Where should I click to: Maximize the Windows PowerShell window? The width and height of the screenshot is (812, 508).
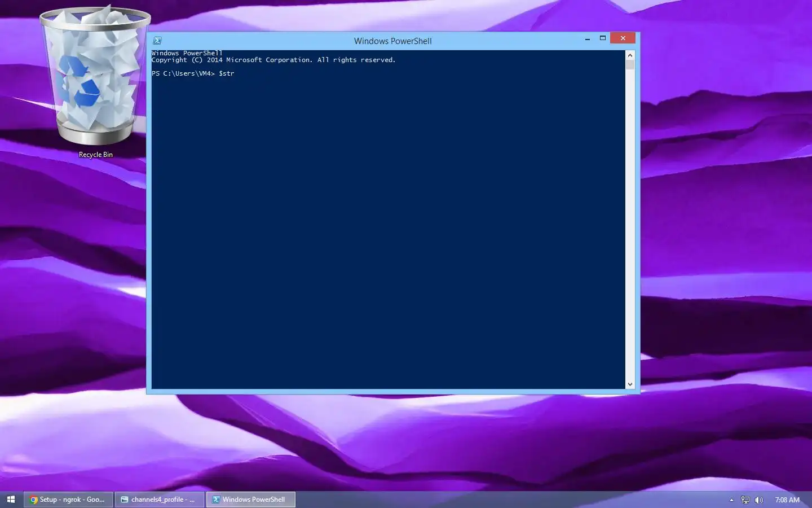[602, 38]
